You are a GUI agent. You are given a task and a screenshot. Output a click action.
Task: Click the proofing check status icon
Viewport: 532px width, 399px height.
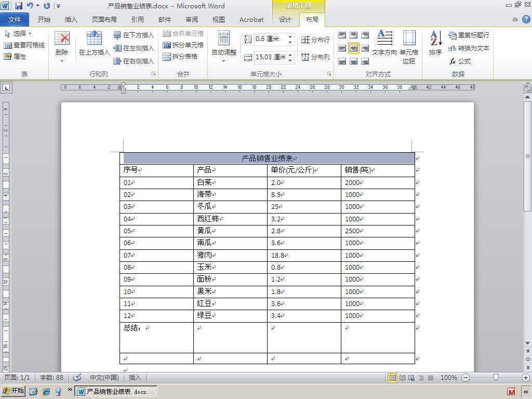77,377
